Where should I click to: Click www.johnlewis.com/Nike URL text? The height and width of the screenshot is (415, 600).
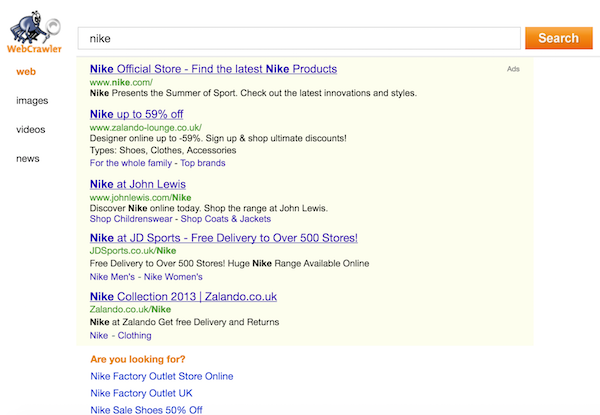(x=140, y=198)
